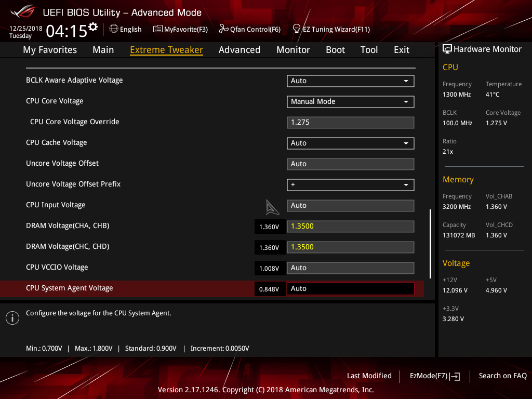Click the settings list vertical scrollbar
Screen dimensions: 532x399
pyautogui.click(x=430, y=244)
